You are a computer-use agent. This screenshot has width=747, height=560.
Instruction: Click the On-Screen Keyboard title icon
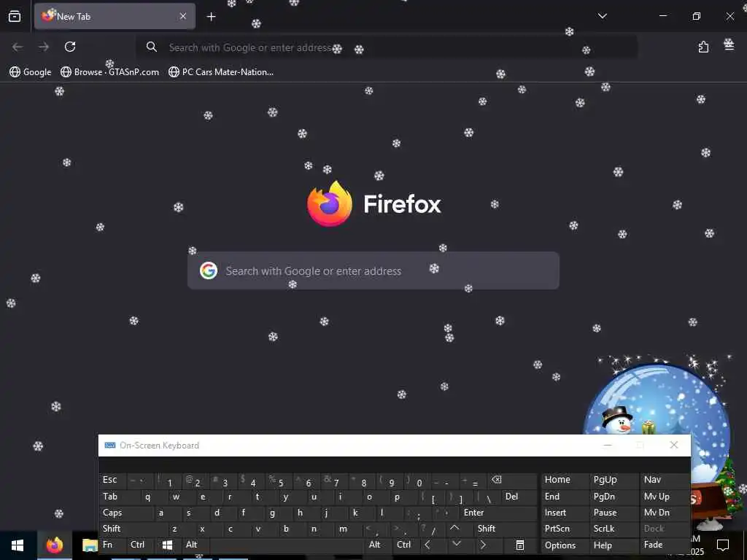click(x=110, y=446)
